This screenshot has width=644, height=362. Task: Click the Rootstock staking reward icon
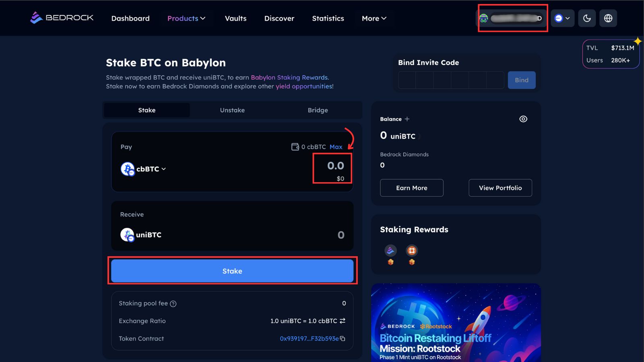click(x=412, y=251)
